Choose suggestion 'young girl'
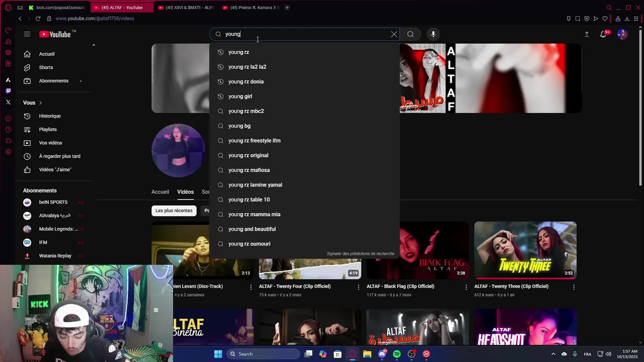The height and width of the screenshot is (362, 644). pyautogui.click(x=304, y=97)
